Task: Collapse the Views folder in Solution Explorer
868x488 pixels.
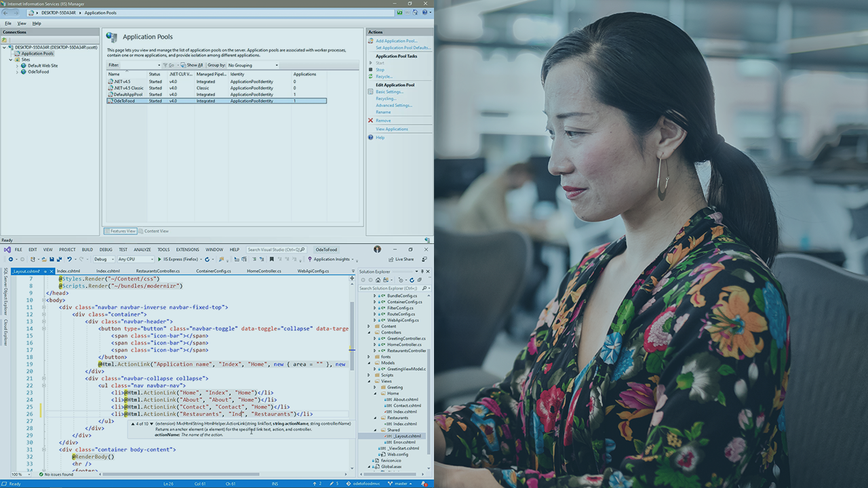Action: pyautogui.click(x=370, y=381)
